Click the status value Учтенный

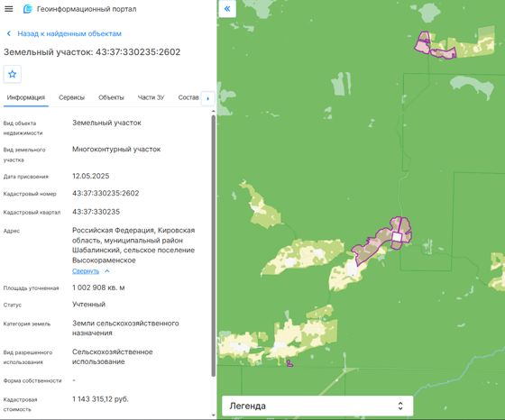point(88,305)
